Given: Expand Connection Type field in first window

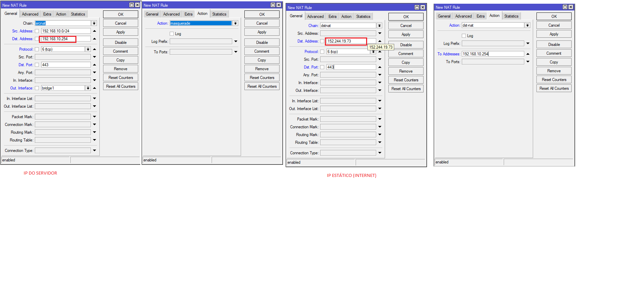Looking at the screenshot, I should pyautogui.click(x=94, y=151).
